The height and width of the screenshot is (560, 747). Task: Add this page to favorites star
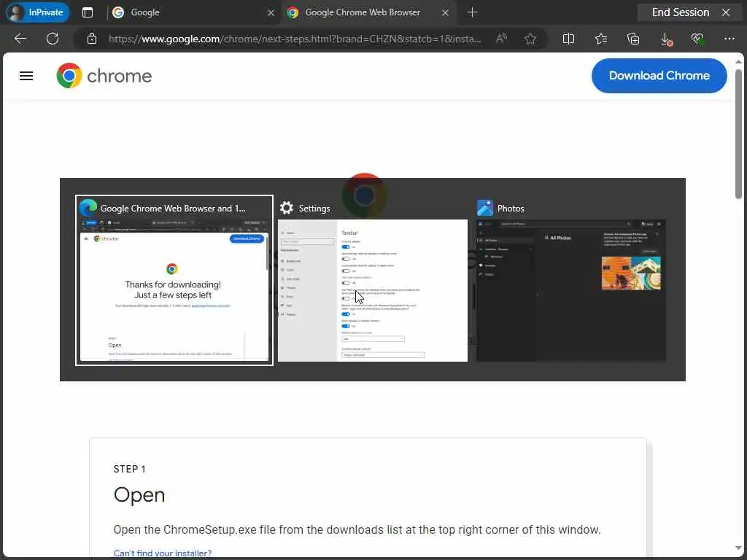point(530,39)
